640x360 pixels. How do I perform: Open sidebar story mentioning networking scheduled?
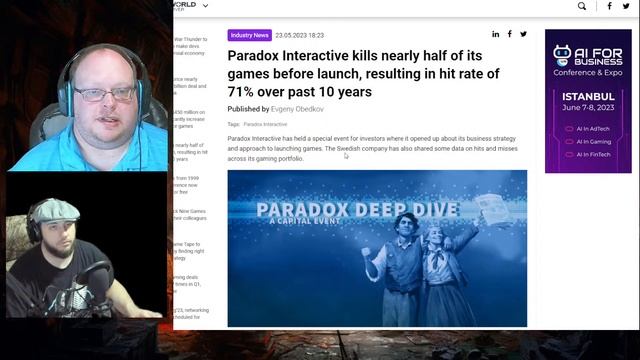pyautogui.click(x=191, y=313)
